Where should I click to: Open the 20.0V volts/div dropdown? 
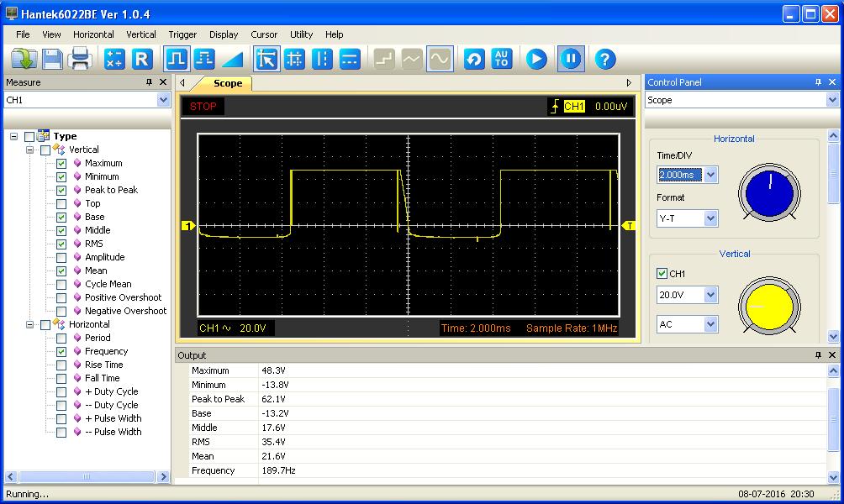(x=711, y=295)
